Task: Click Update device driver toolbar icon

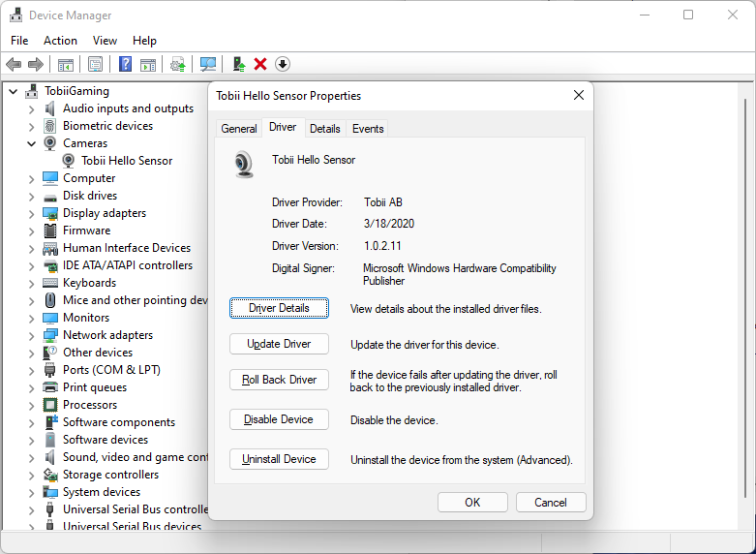Action: click(178, 64)
